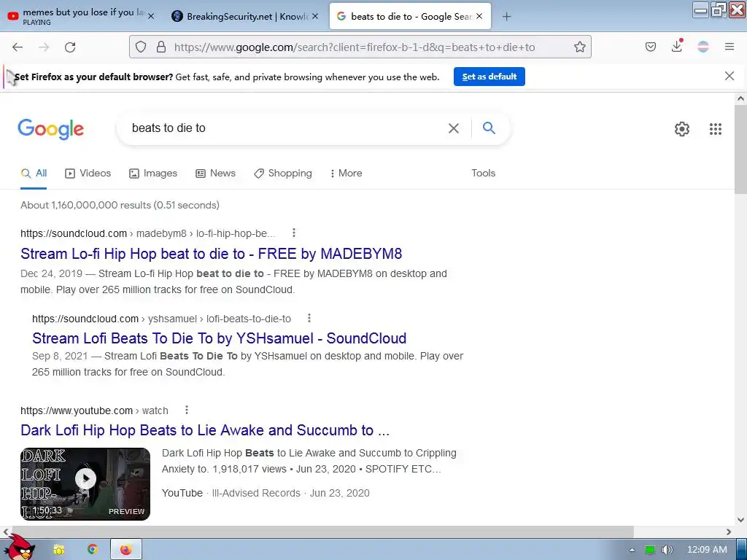Clear the Google search box with X
Image resolution: width=747 pixels, height=560 pixels.
[x=454, y=128]
